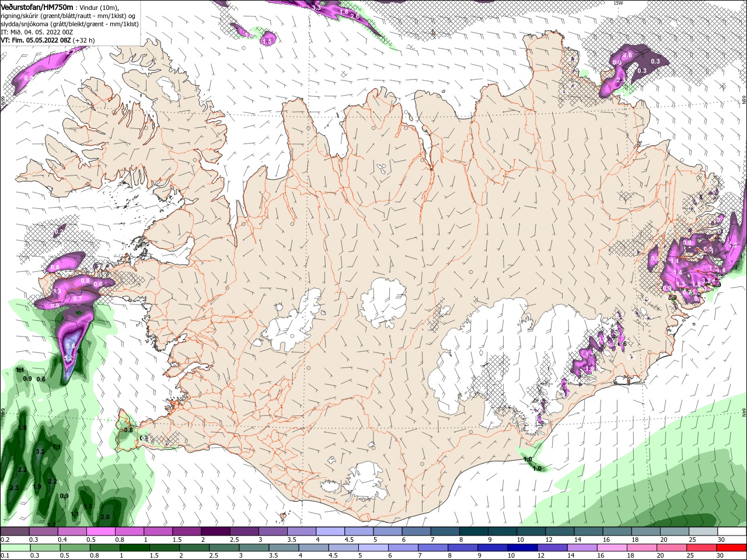Click the '15W' longitude label
The width and height of the screenshot is (747, 560).
pos(618,3)
